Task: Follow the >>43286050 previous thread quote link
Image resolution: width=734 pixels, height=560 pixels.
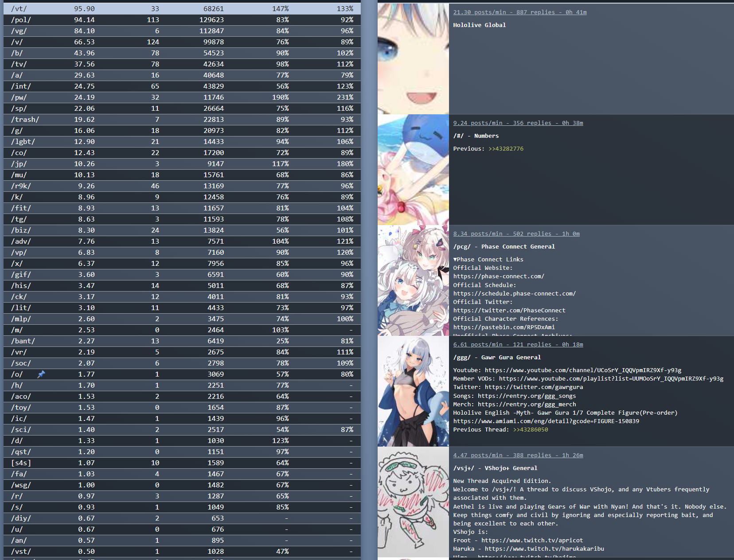Action: (x=531, y=430)
